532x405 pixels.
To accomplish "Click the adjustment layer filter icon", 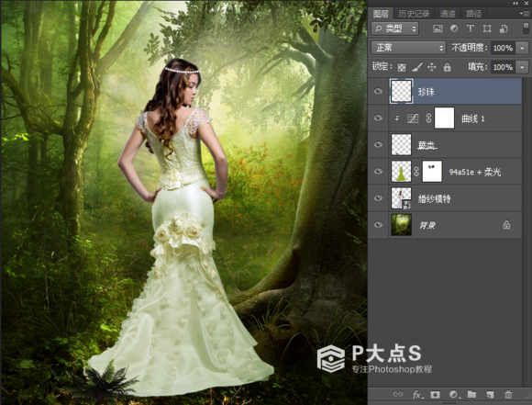I will 454,28.
